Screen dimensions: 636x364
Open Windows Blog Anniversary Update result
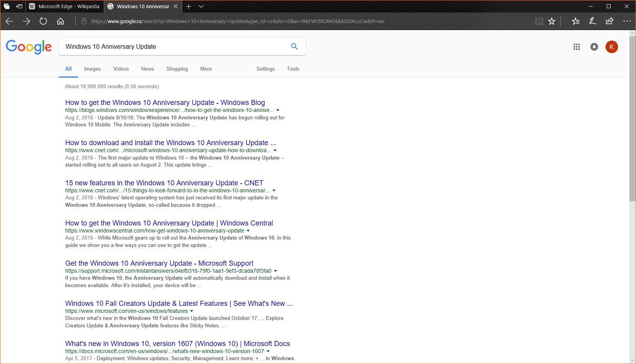(x=165, y=103)
